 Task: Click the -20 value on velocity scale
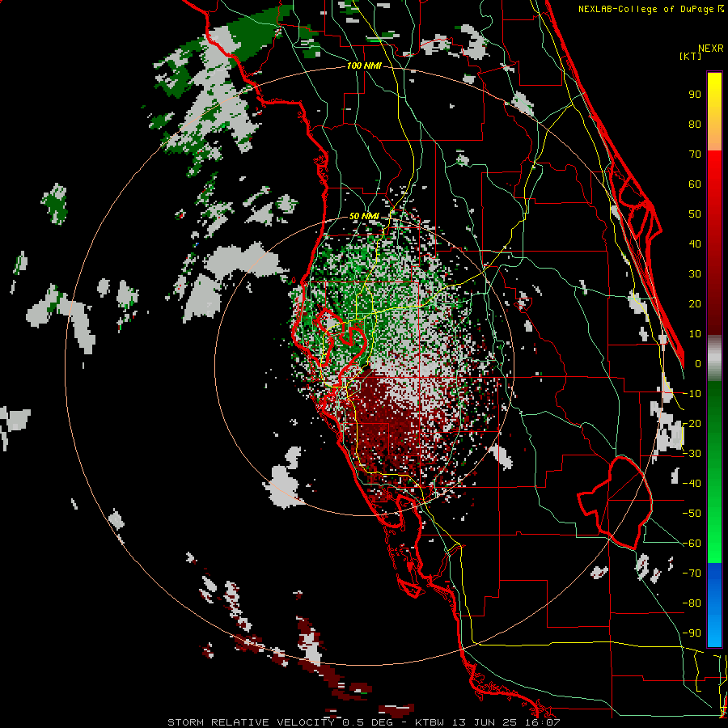tap(692, 424)
